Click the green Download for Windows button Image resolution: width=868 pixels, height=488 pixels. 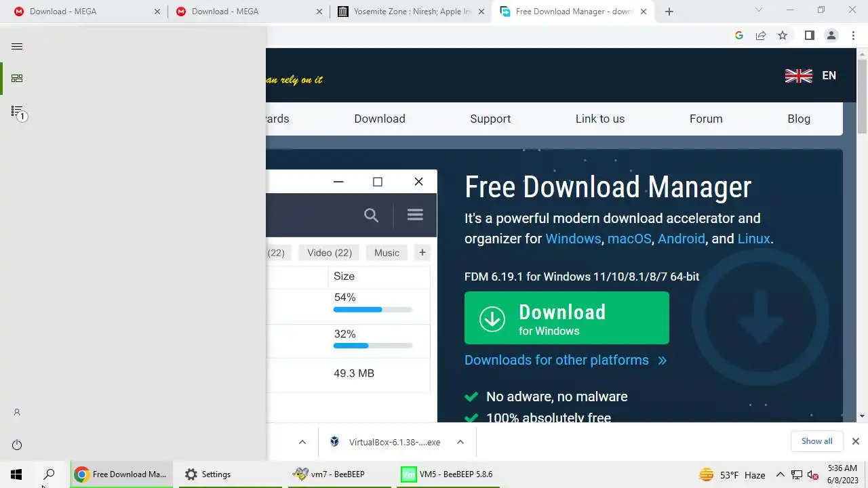coord(567,318)
